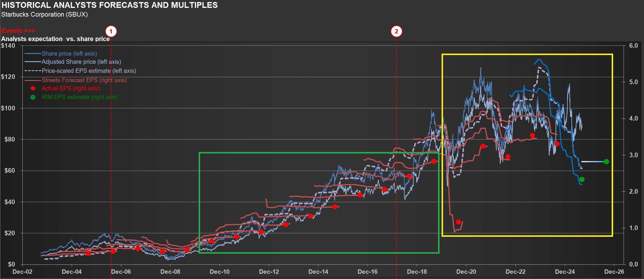
Task: Click the green RIM EPS legend dot
Action: pos(33,97)
